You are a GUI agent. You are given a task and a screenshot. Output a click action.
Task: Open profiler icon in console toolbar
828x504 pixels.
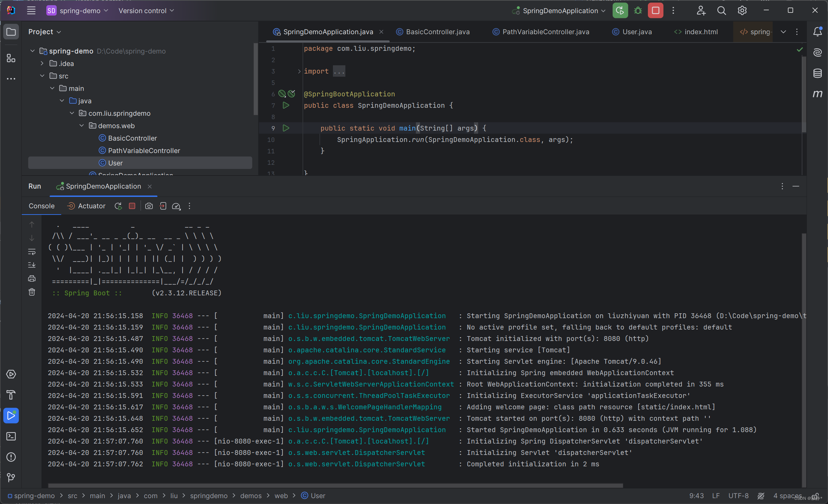pyautogui.click(x=176, y=206)
